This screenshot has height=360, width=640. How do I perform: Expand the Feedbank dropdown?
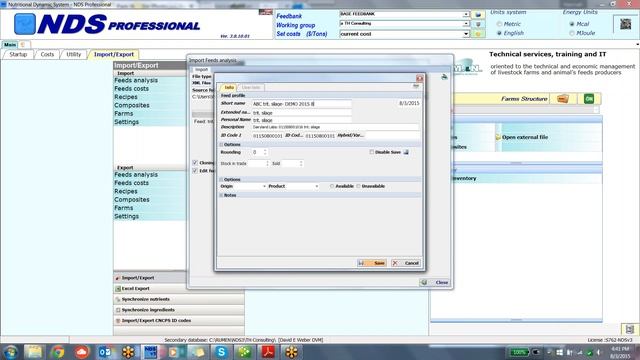[466, 14]
